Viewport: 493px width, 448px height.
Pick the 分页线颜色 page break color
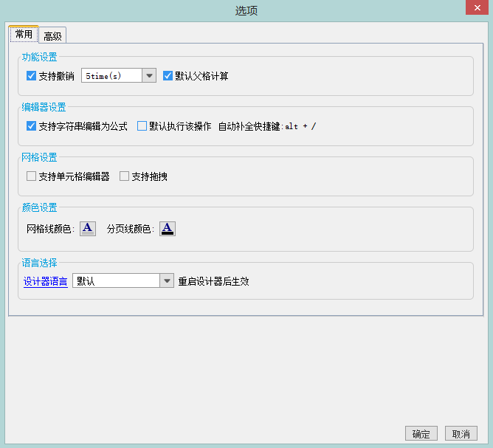pyautogui.click(x=168, y=229)
